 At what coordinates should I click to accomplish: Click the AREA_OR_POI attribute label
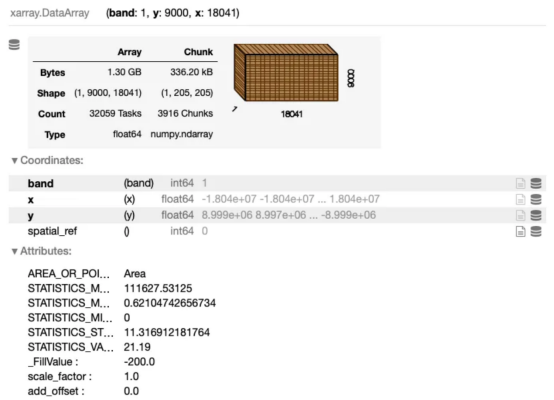tap(69, 274)
